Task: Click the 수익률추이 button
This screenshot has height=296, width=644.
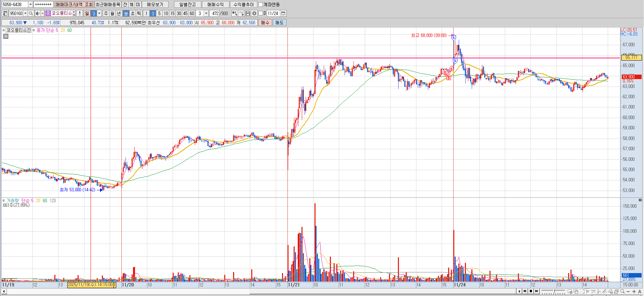Action: [x=243, y=4]
